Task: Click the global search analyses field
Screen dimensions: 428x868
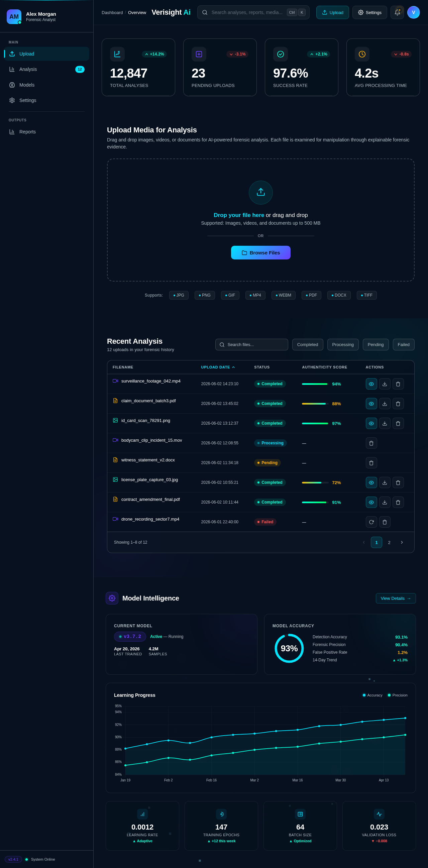Action: [253, 12]
